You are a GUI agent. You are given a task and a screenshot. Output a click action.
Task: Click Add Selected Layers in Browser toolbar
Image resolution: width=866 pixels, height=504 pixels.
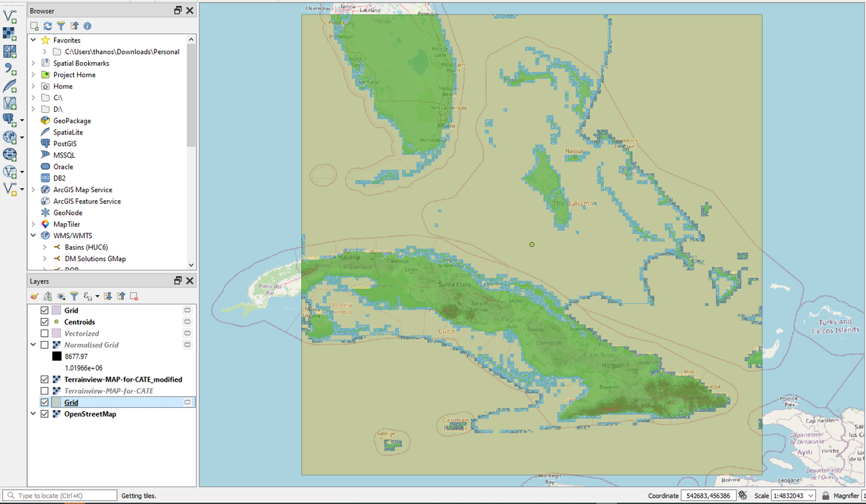click(35, 26)
